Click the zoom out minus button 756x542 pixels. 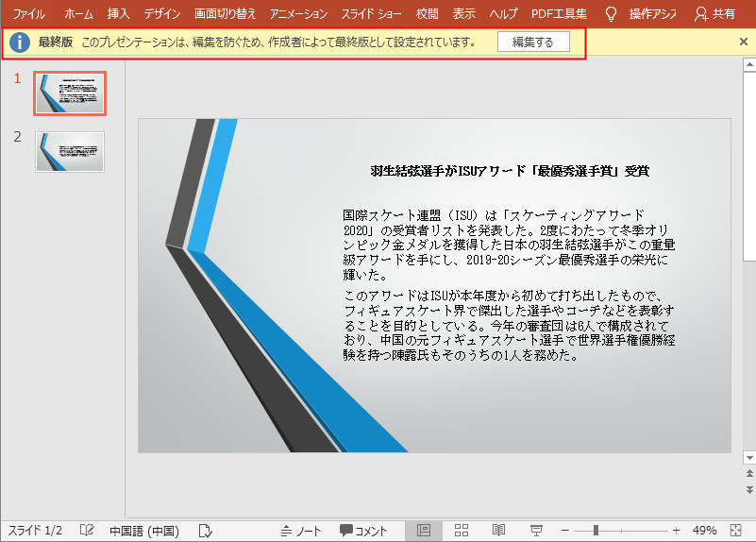(565, 531)
